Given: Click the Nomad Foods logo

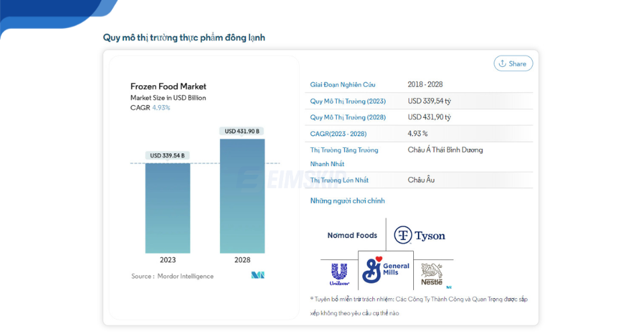Looking at the screenshot, I should 352,235.
